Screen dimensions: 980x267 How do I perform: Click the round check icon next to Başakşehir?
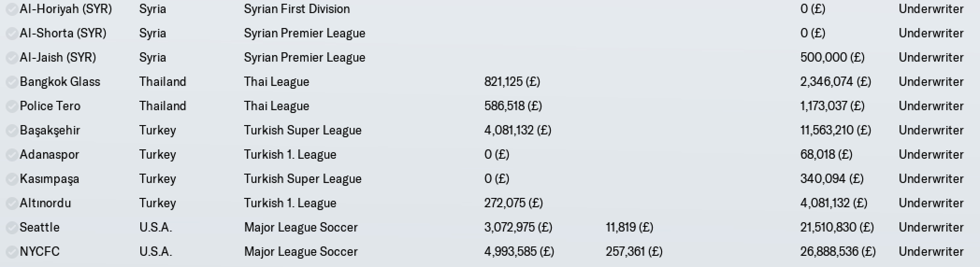(x=12, y=130)
